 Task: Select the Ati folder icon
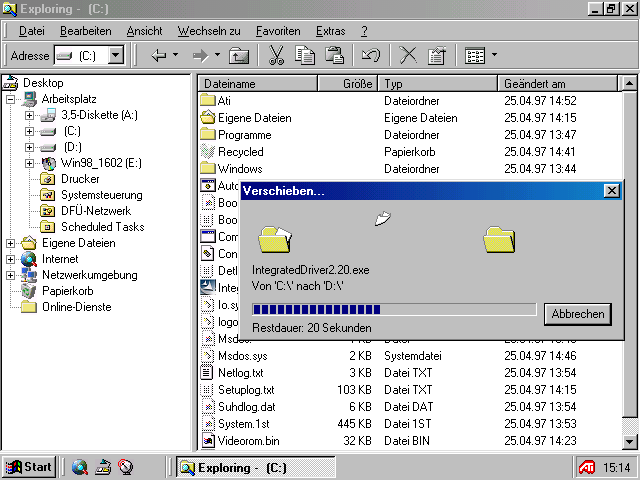[208, 100]
